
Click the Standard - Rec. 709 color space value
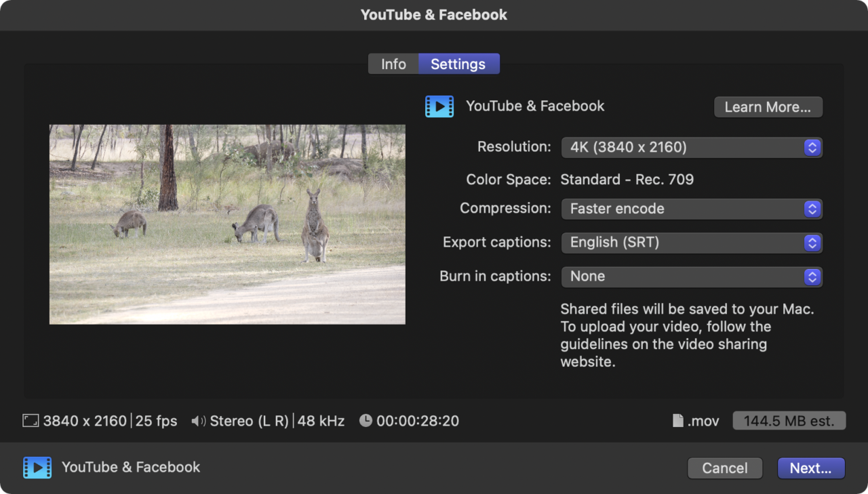627,180
